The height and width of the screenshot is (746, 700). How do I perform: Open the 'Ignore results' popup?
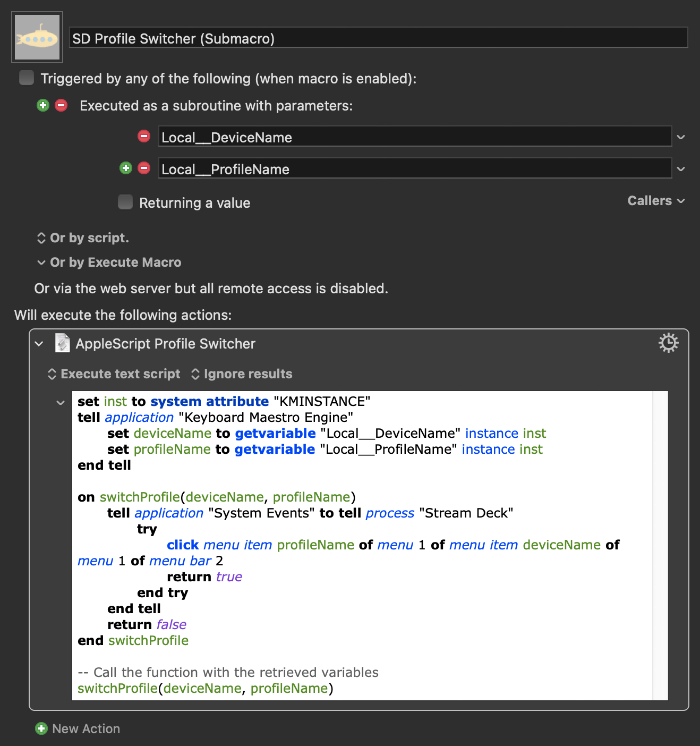pos(242,374)
